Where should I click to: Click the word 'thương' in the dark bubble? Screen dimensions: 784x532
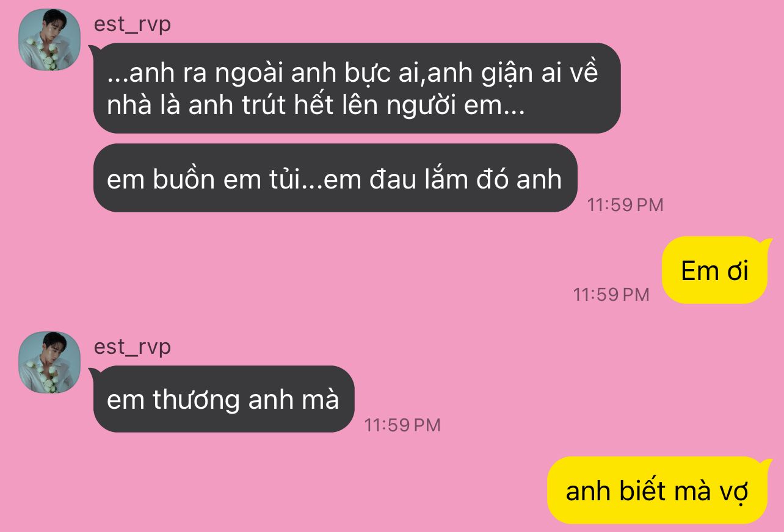click(197, 401)
